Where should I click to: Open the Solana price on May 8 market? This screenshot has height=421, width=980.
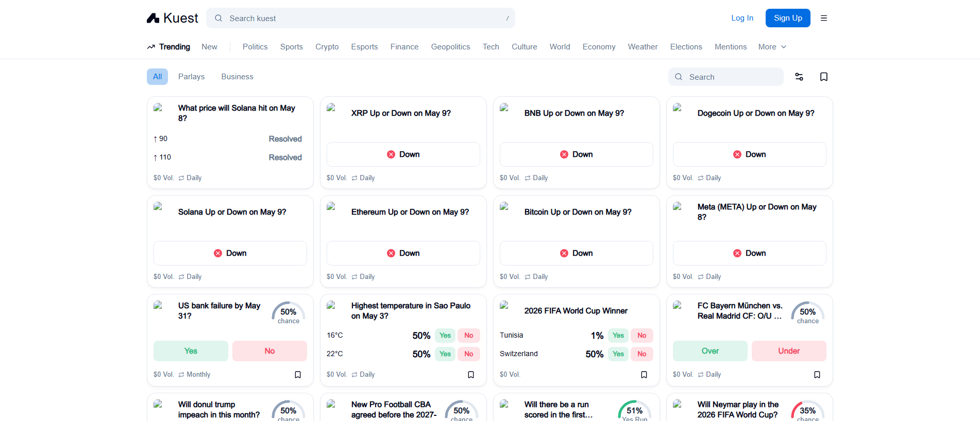[236, 113]
